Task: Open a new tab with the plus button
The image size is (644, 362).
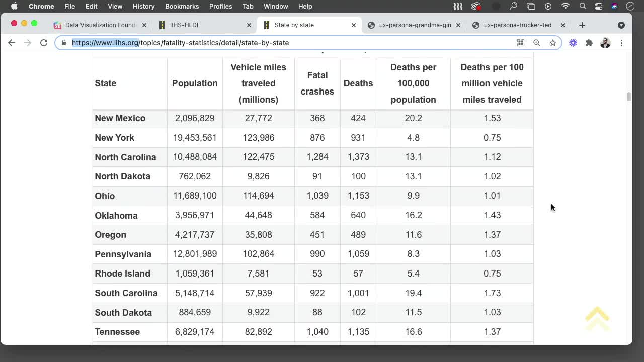Action: pyautogui.click(x=582, y=24)
